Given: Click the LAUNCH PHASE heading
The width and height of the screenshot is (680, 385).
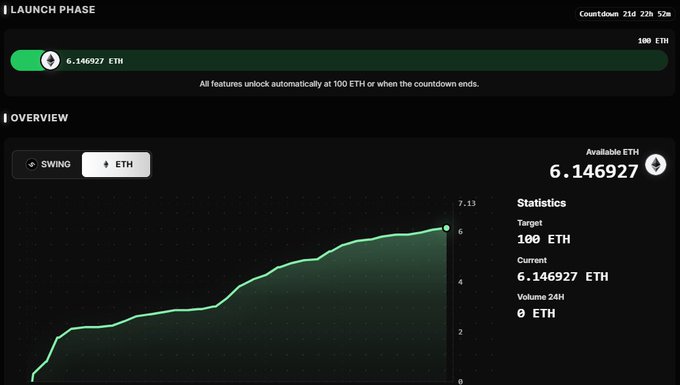Looking at the screenshot, I should coord(52,10).
